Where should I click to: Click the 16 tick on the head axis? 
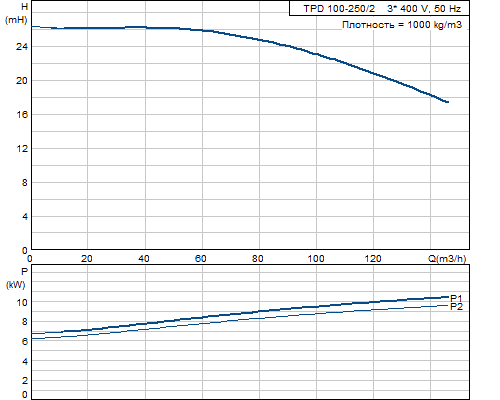pyautogui.click(x=22, y=115)
